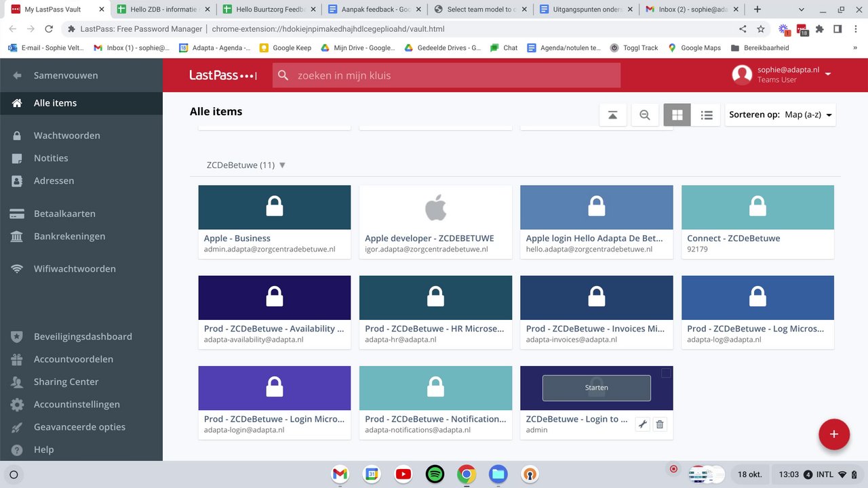Focus the 'zoeken in mijn kluis' search field
This screenshot has width=868, height=488.
point(447,75)
